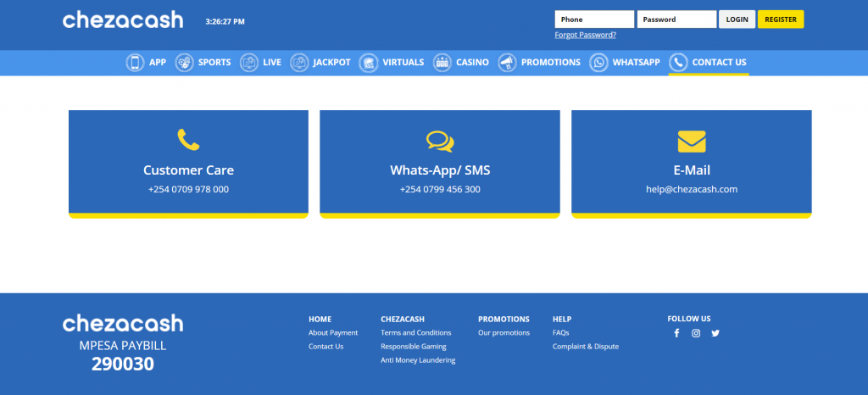Click the Casino slot icon
The width and height of the screenshot is (868, 395).
(442, 63)
